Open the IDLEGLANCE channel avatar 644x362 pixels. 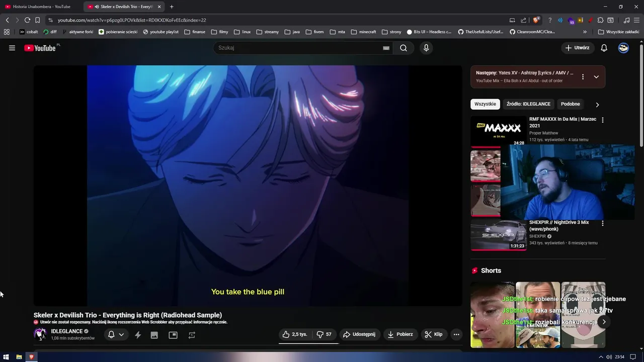click(40, 334)
